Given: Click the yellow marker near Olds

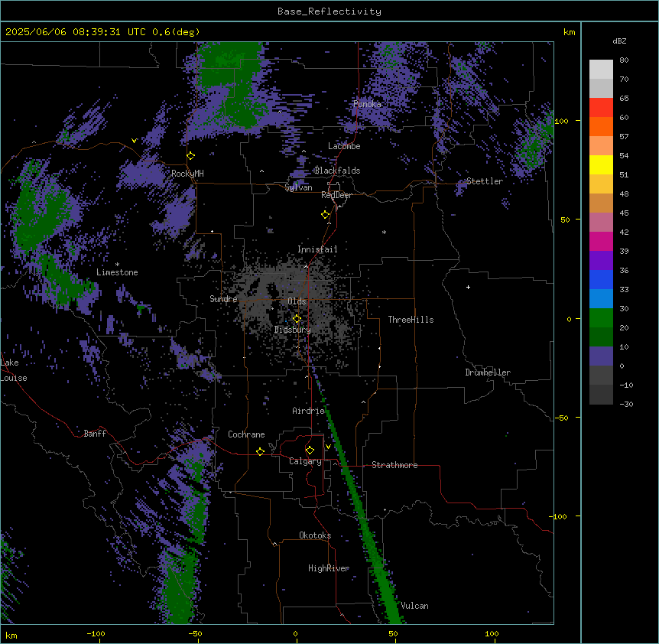Looking at the screenshot, I should pyautogui.click(x=297, y=319).
